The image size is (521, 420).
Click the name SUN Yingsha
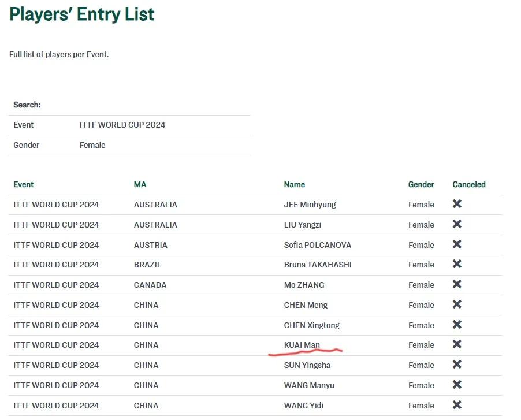tap(307, 366)
